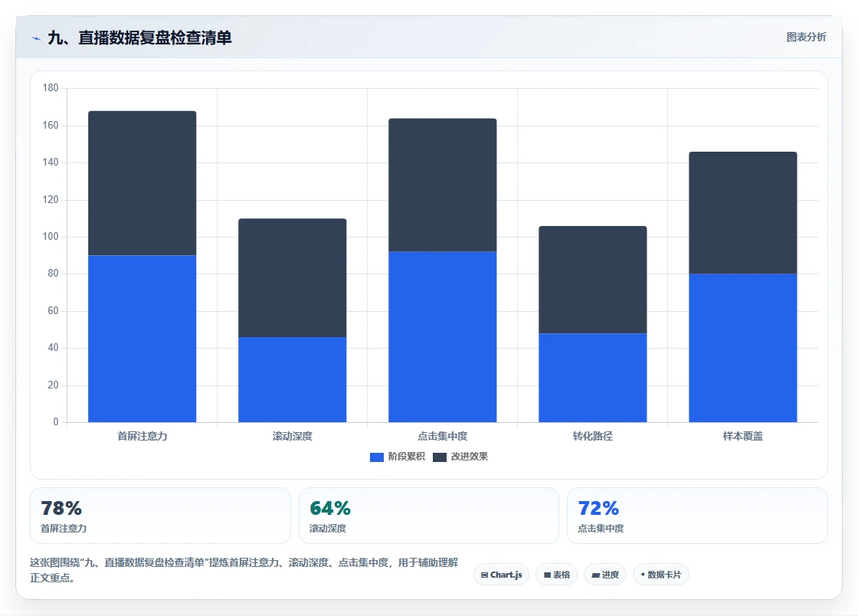
Task: Click the Chart.js chip icon
Action: click(x=484, y=575)
